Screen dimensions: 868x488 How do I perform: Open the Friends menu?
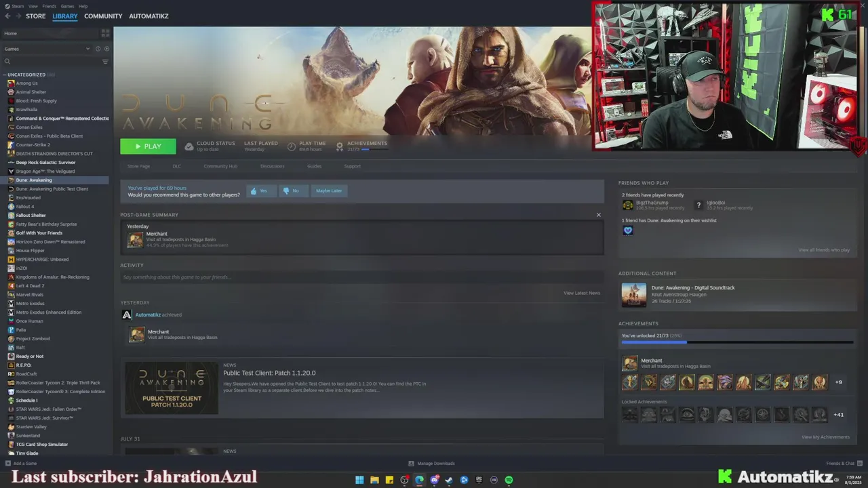click(50, 6)
